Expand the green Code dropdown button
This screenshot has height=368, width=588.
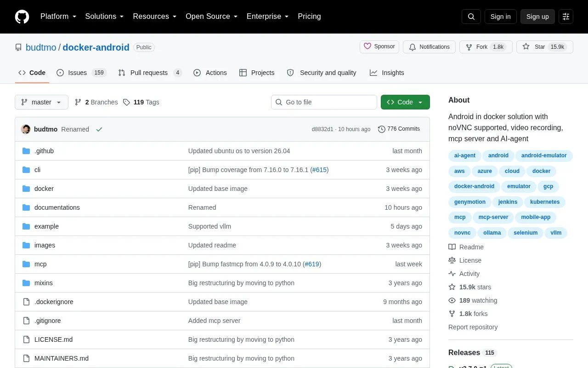405,102
